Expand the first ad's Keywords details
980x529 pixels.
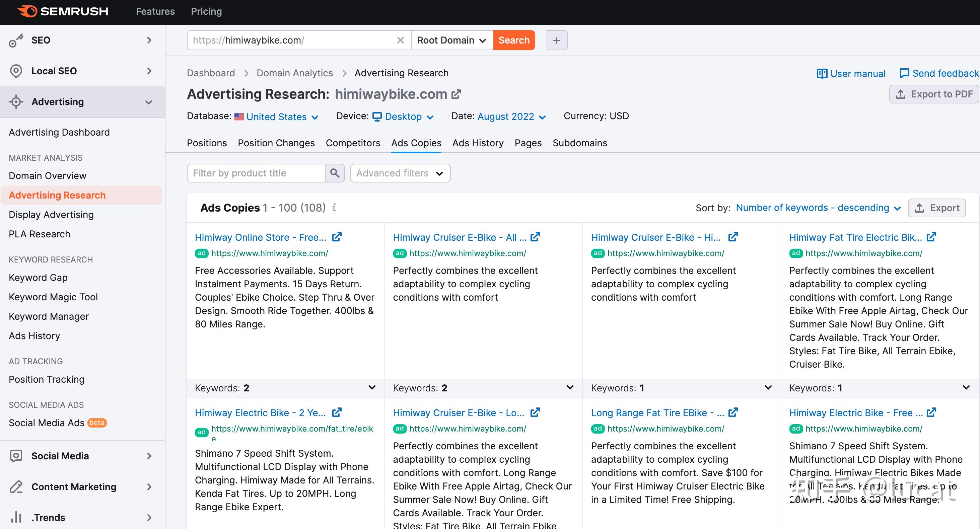click(x=372, y=388)
